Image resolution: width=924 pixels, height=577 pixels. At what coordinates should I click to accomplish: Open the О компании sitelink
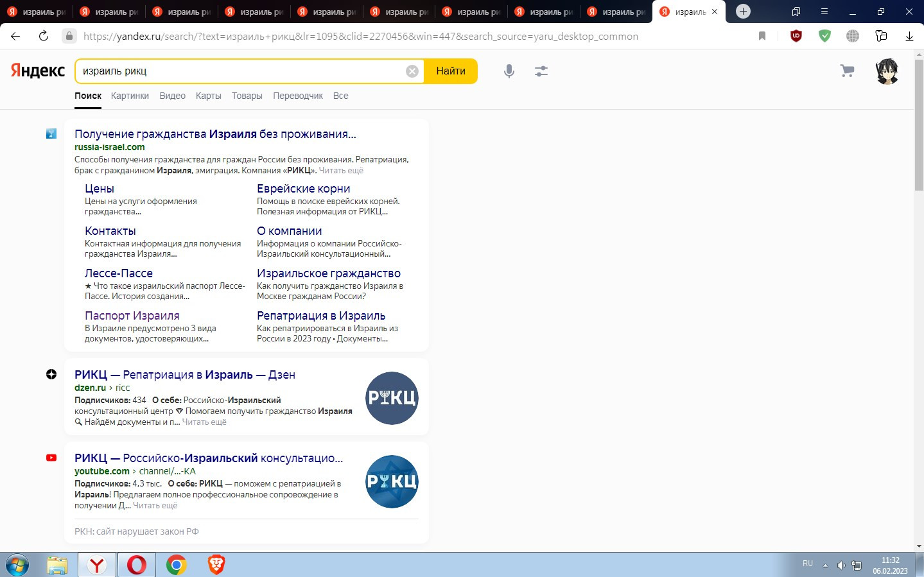coord(290,231)
